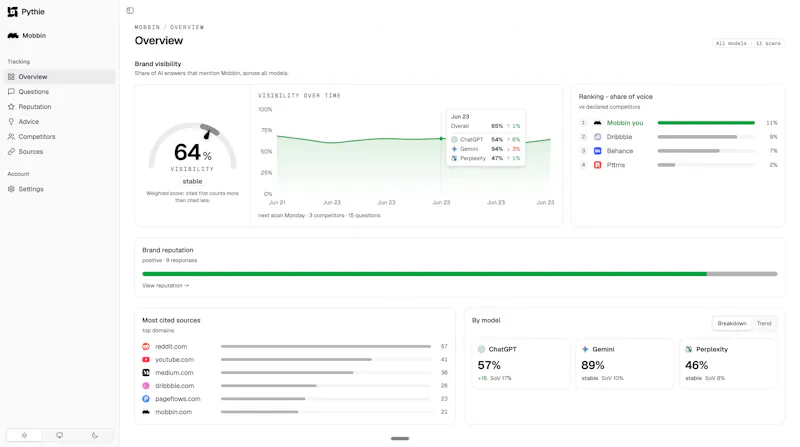Screen dimensions: 800x447
Task: Open the Mobbin workspace icon in sidebar
Action: [x=13, y=36]
